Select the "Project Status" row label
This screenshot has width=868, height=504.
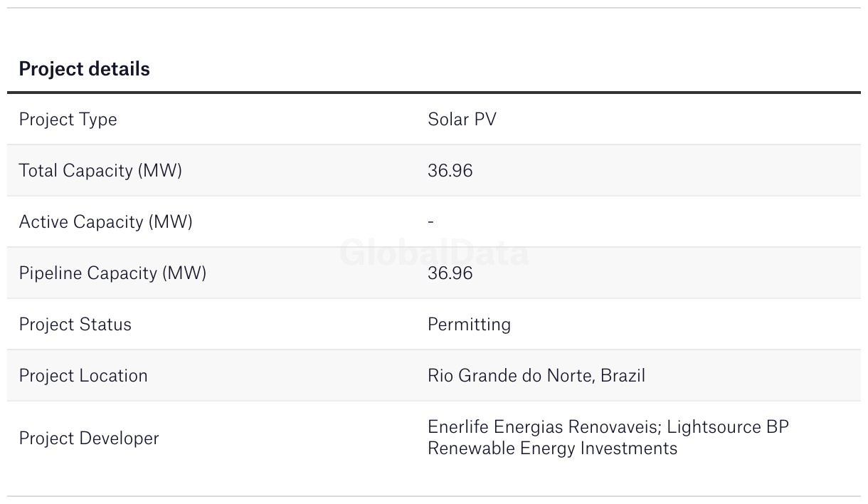75,325
